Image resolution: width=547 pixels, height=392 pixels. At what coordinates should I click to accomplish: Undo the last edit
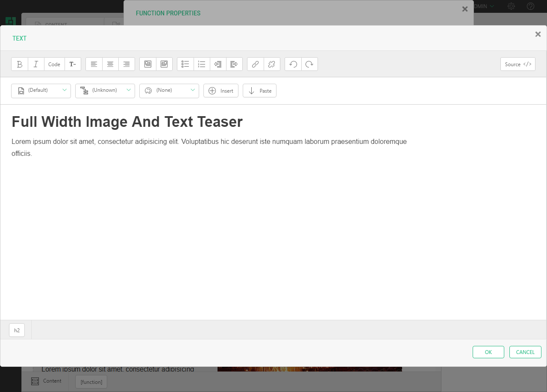[293, 64]
